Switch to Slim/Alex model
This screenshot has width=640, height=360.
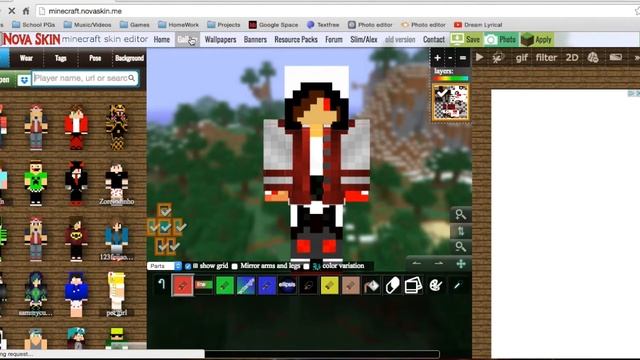pos(364,40)
